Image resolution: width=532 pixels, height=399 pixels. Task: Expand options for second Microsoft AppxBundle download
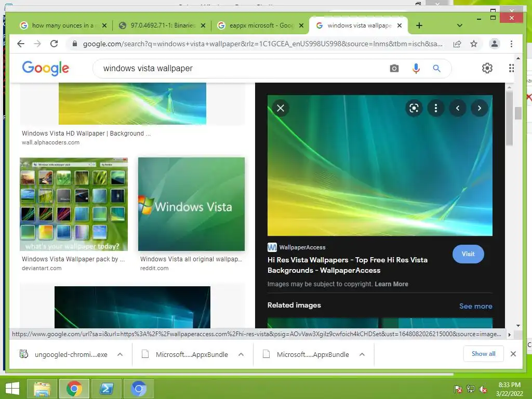click(x=362, y=354)
